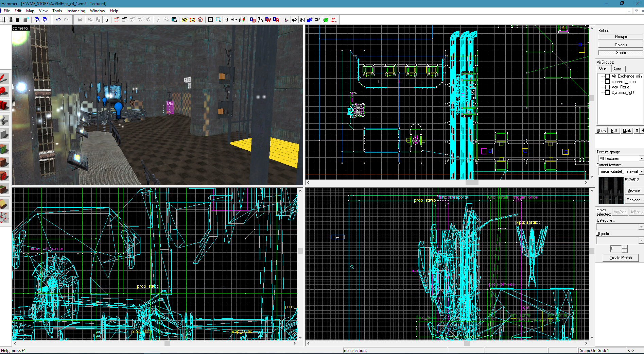Click the Replace texture button

click(x=634, y=200)
